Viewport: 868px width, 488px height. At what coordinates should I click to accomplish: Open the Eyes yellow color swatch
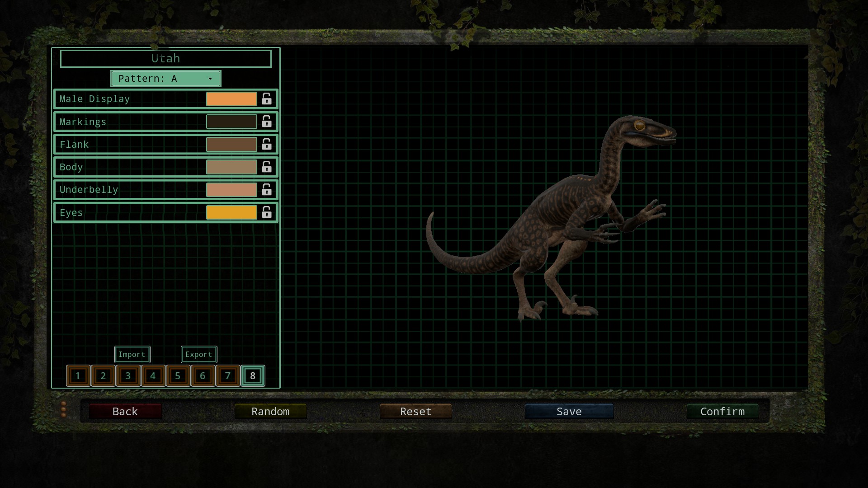pyautogui.click(x=231, y=212)
